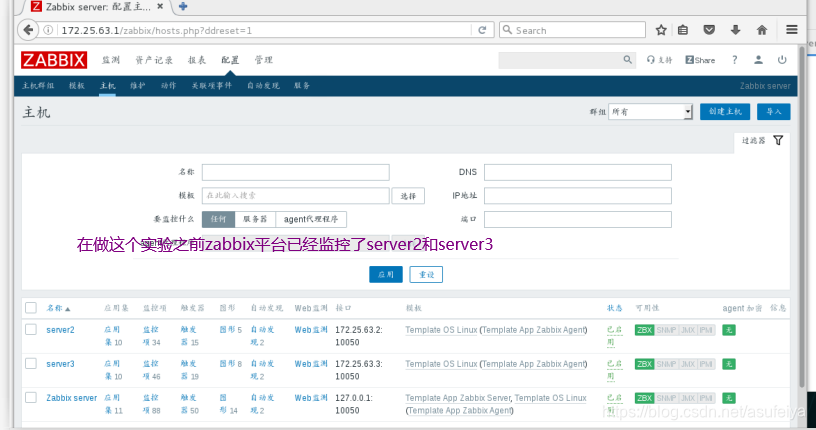816x430 pixels.
Task: Click the Pocket save icon
Action: pos(709,30)
